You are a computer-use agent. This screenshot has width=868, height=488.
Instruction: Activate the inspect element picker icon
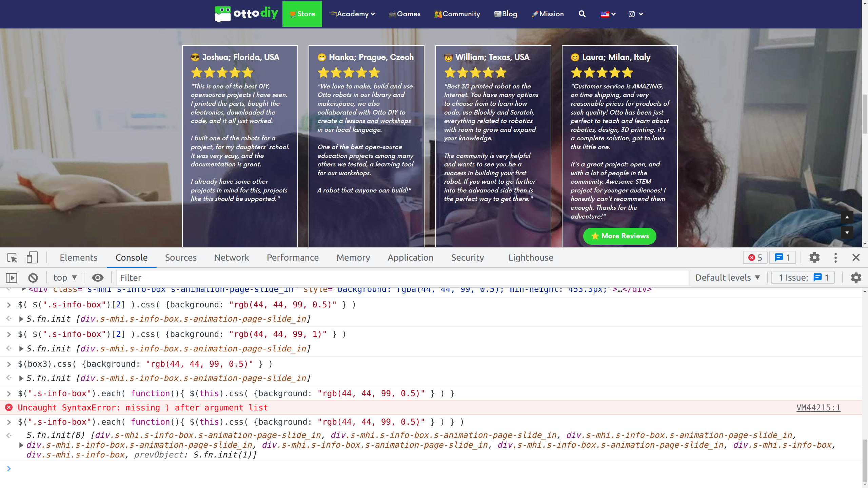pos(12,258)
